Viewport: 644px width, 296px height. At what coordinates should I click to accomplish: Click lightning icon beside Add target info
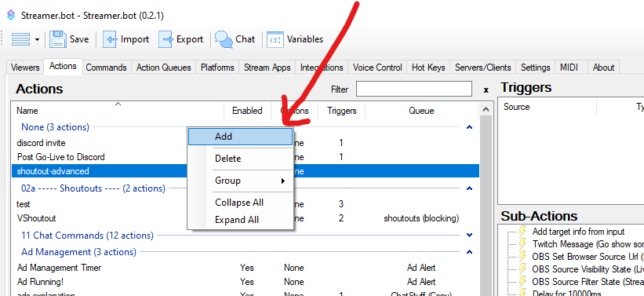(x=523, y=231)
